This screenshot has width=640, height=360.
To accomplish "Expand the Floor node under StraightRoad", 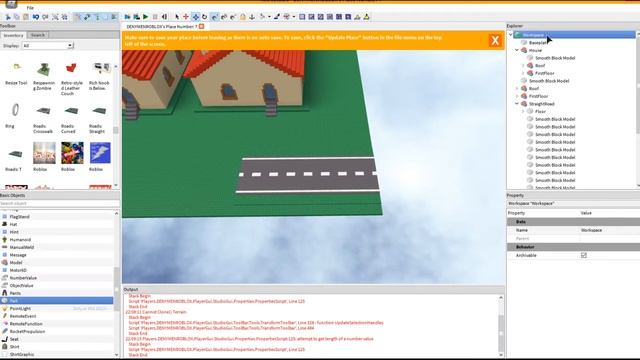I will (523, 111).
